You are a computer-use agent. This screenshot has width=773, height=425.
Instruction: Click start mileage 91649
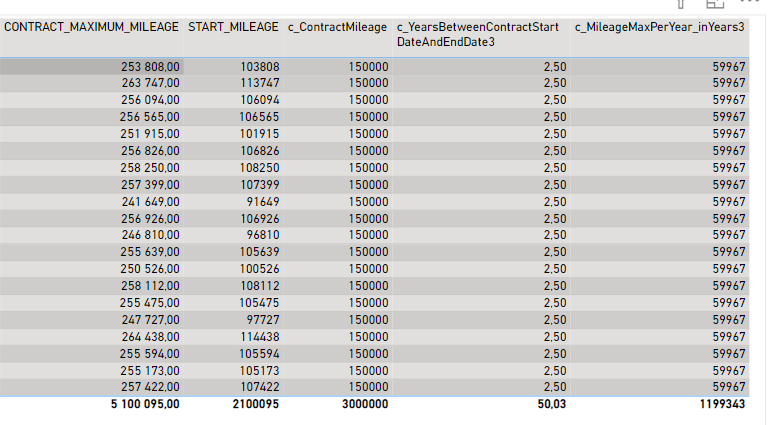(x=263, y=202)
